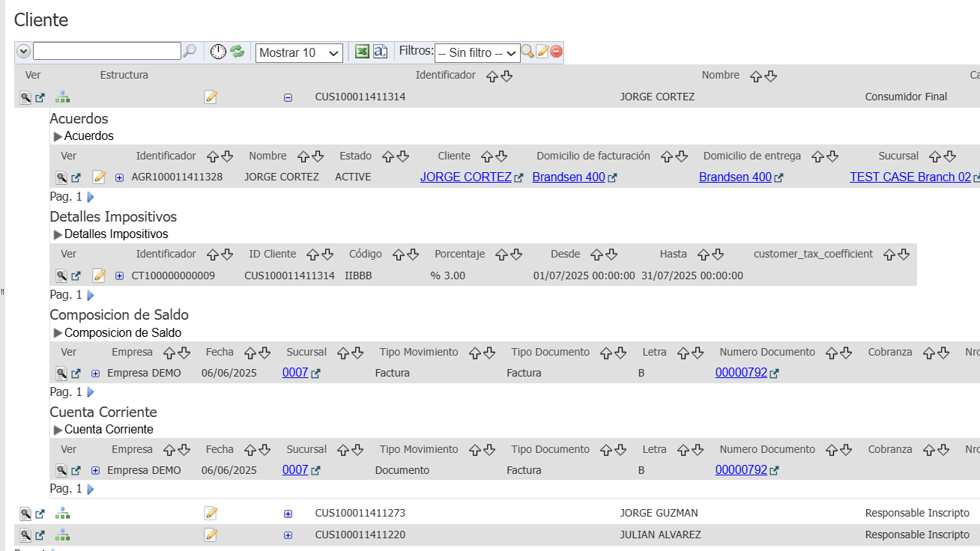Open the search options dropdown arrow button

click(23, 51)
